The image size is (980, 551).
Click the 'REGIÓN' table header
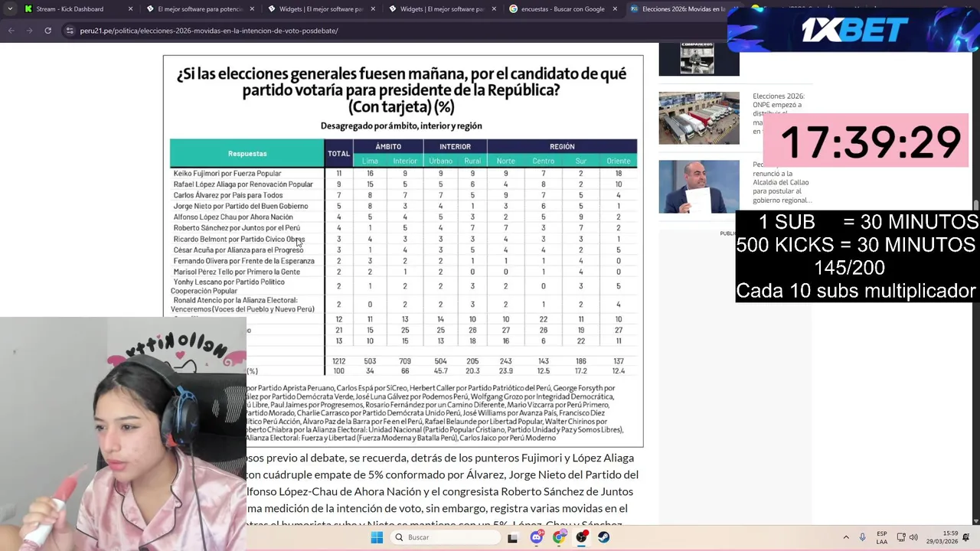[x=562, y=146]
